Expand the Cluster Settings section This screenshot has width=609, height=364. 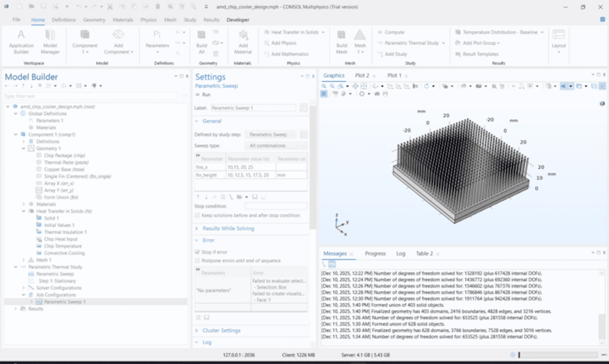point(221,331)
